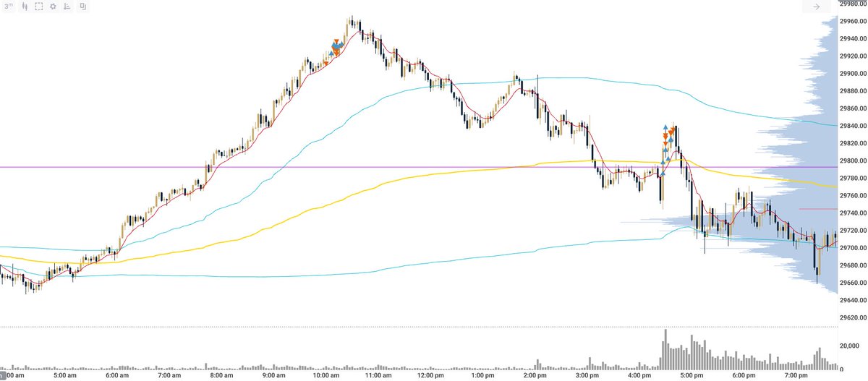Image resolution: width=868 pixels, height=381 pixels.
Task: Click the 3:00 pm time label
Action: point(587,376)
